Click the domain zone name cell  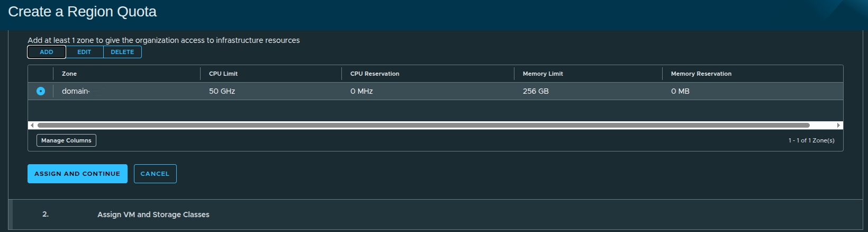coord(76,91)
